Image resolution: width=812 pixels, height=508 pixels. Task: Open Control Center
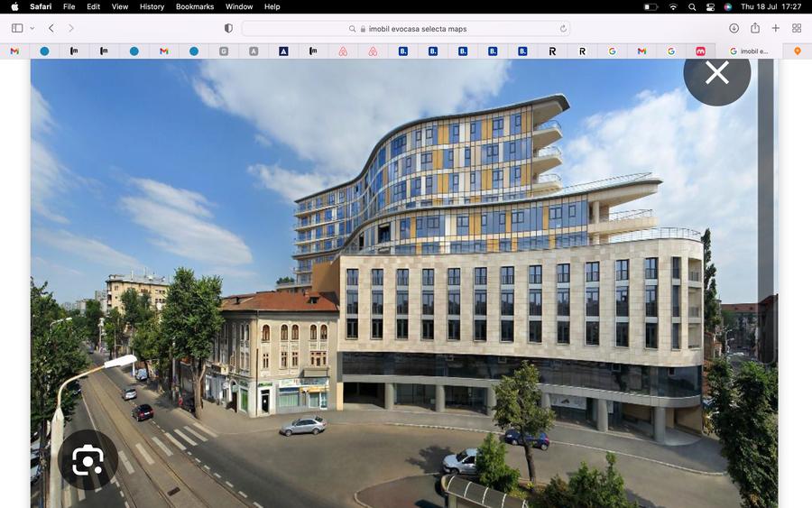pos(710,6)
